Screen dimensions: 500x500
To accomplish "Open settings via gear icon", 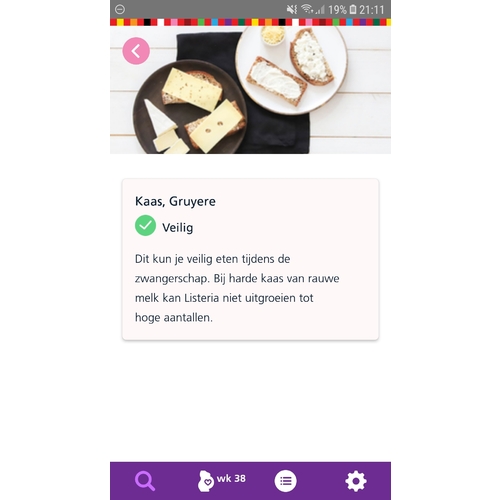I will click(356, 481).
